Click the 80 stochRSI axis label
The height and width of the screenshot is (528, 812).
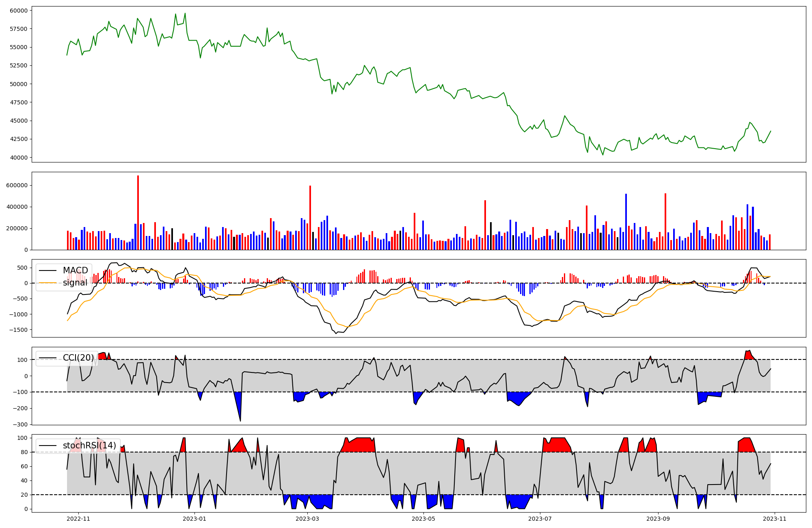[x=25, y=452]
